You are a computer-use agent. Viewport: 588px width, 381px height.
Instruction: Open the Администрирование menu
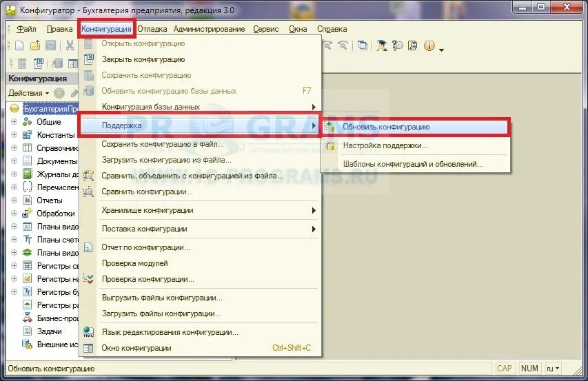209,29
